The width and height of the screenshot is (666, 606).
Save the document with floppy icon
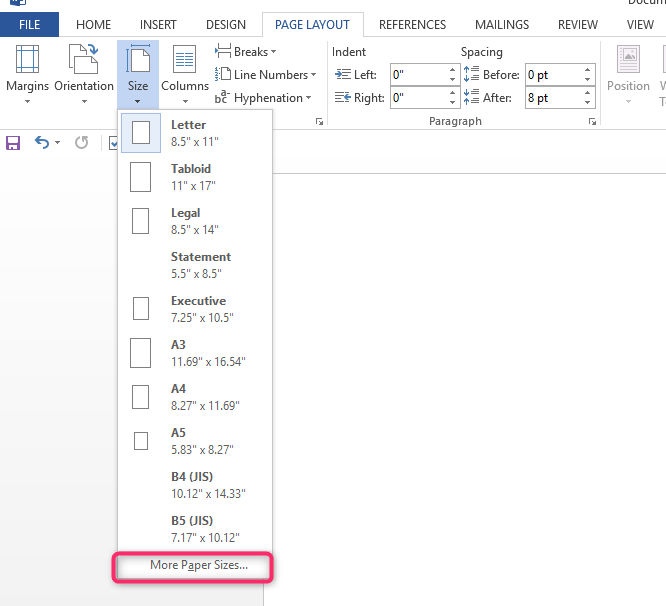[13, 143]
